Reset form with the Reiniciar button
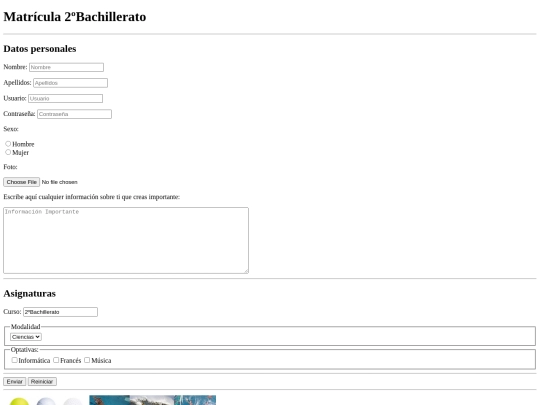540x405 pixels. [42, 382]
